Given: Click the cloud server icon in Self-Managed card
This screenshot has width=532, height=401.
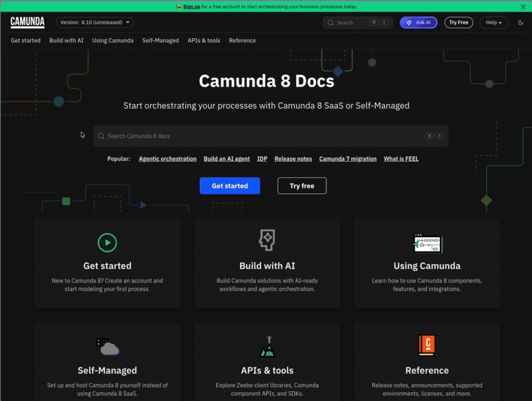Looking at the screenshot, I should (x=108, y=346).
